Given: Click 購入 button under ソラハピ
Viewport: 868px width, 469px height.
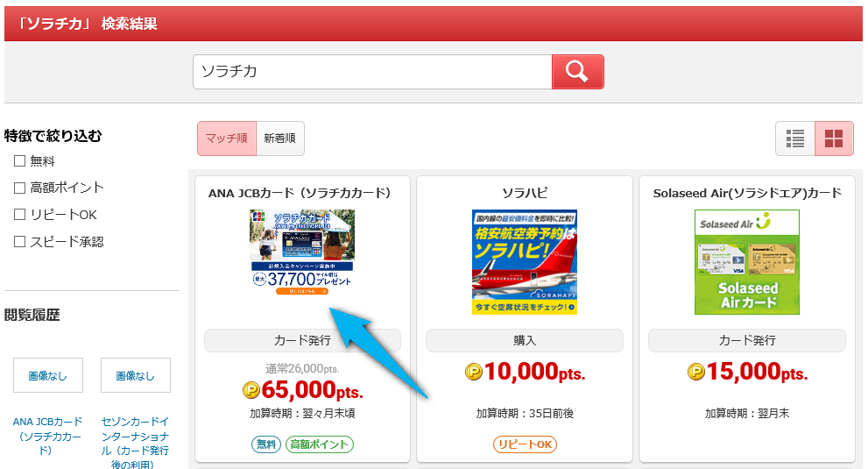Looking at the screenshot, I should pyautogui.click(x=525, y=340).
